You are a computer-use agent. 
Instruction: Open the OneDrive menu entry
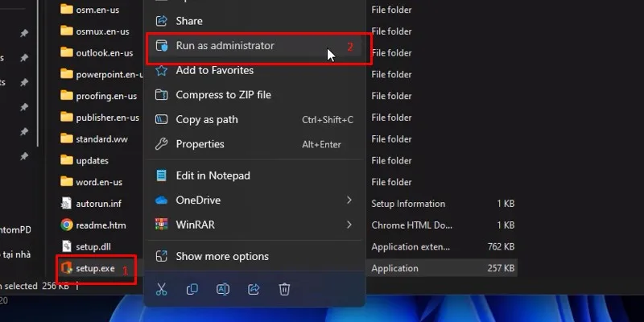[x=254, y=200]
